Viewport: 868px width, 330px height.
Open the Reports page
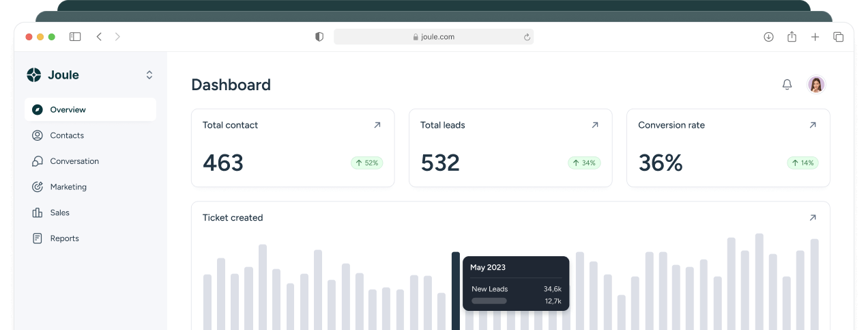(x=64, y=238)
